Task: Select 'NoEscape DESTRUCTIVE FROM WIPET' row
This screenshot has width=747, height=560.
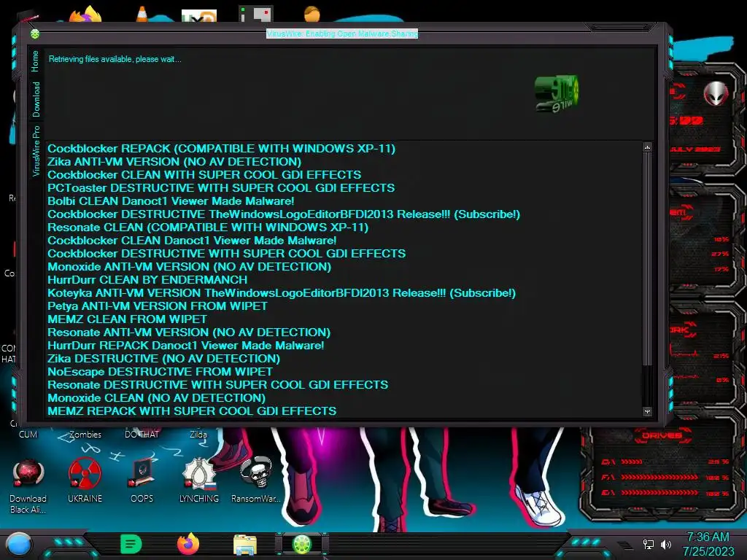Action: click(x=160, y=371)
